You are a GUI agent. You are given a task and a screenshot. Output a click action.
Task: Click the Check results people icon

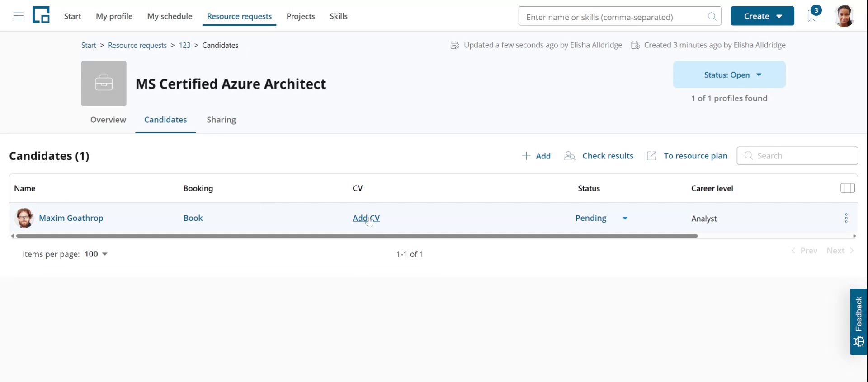pyautogui.click(x=570, y=156)
